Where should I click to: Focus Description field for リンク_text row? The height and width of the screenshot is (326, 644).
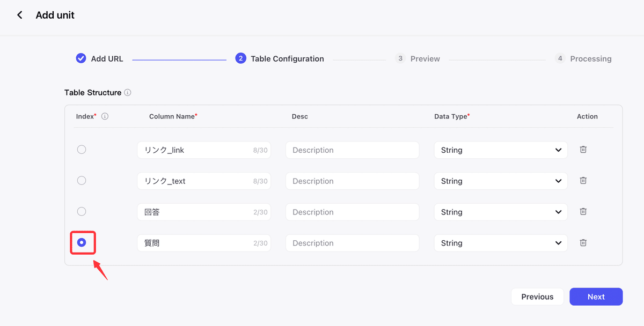(x=352, y=181)
